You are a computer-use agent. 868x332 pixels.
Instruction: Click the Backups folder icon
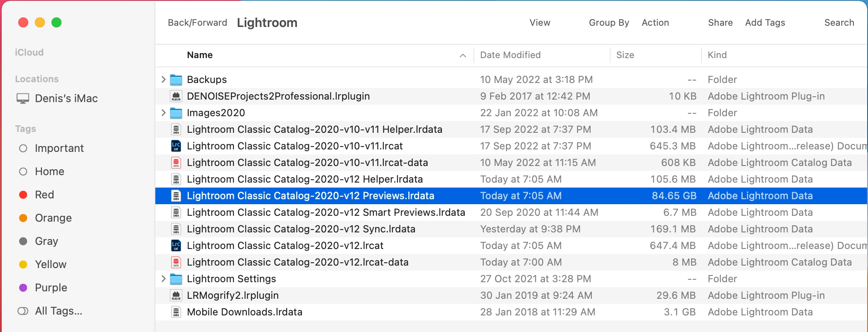(x=177, y=80)
